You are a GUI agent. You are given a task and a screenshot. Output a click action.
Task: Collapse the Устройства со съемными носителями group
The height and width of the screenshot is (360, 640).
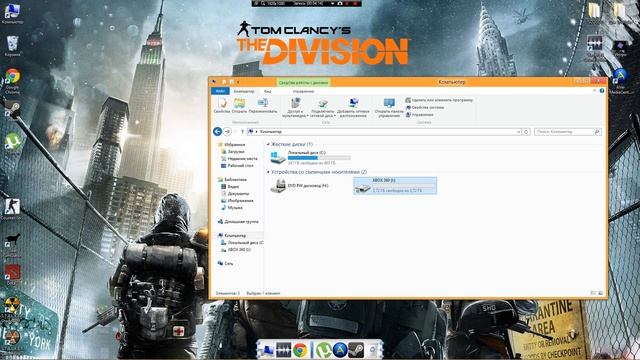pyautogui.click(x=268, y=172)
